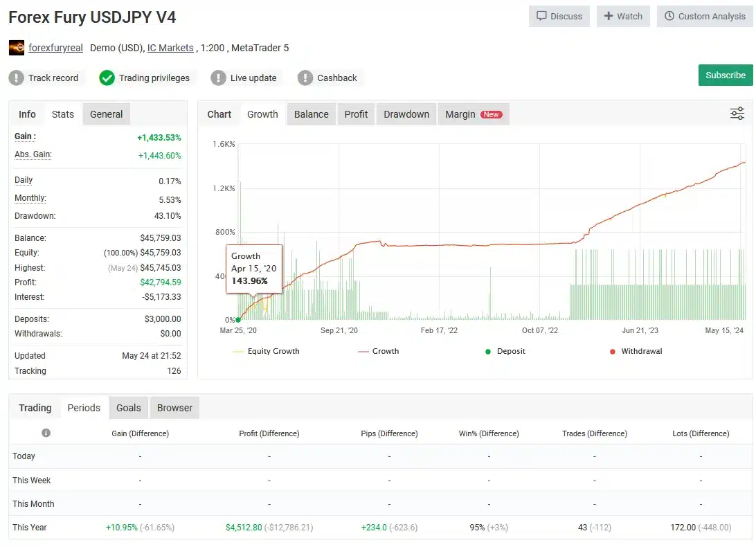
Task: Open the IC Markets broker link
Action: [x=170, y=48]
